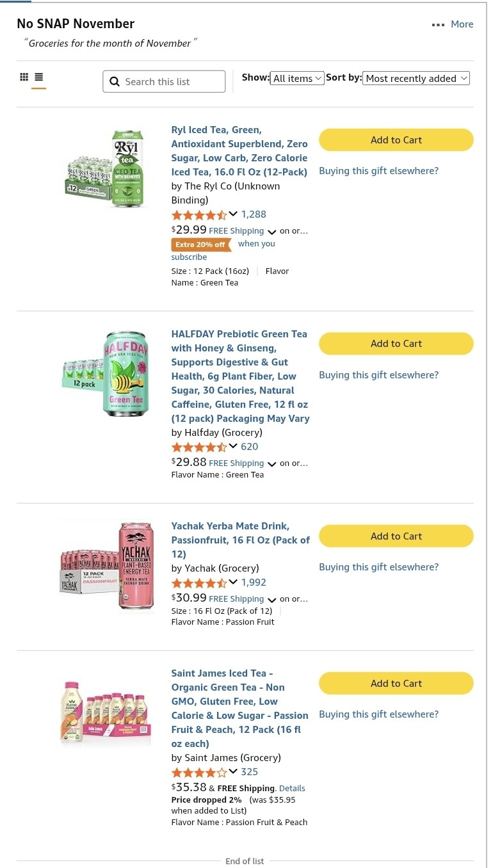Expand rating chevron for HALFDAY Green Tea

[x=233, y=446]
